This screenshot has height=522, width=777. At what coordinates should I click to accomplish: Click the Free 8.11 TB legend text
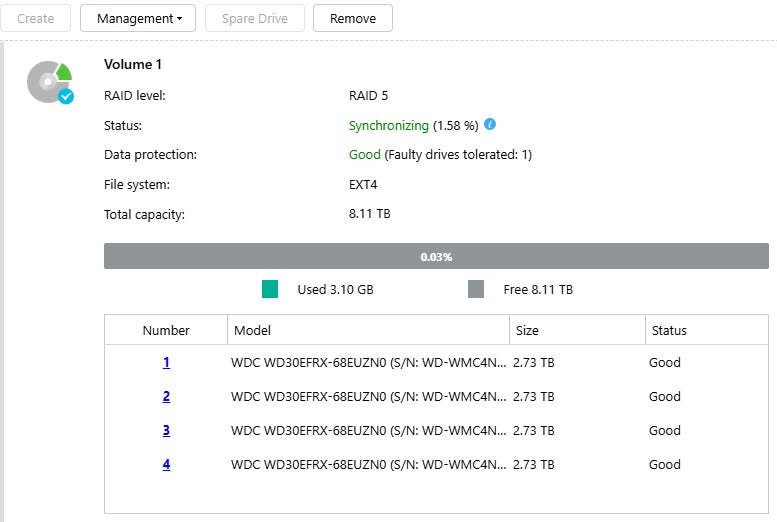click(538, 290)
